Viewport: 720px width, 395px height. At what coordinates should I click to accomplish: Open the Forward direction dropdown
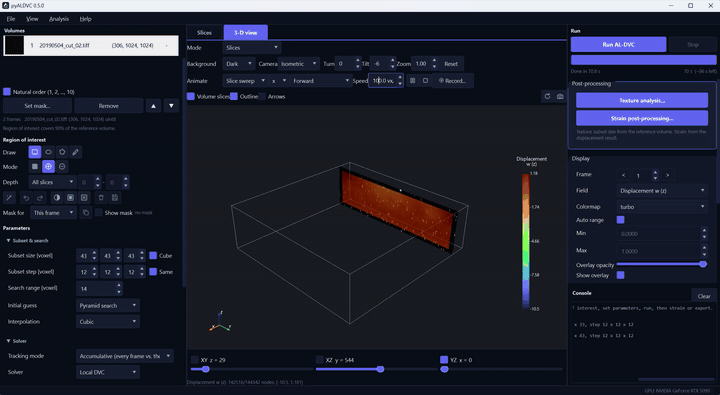coord(321,81)
